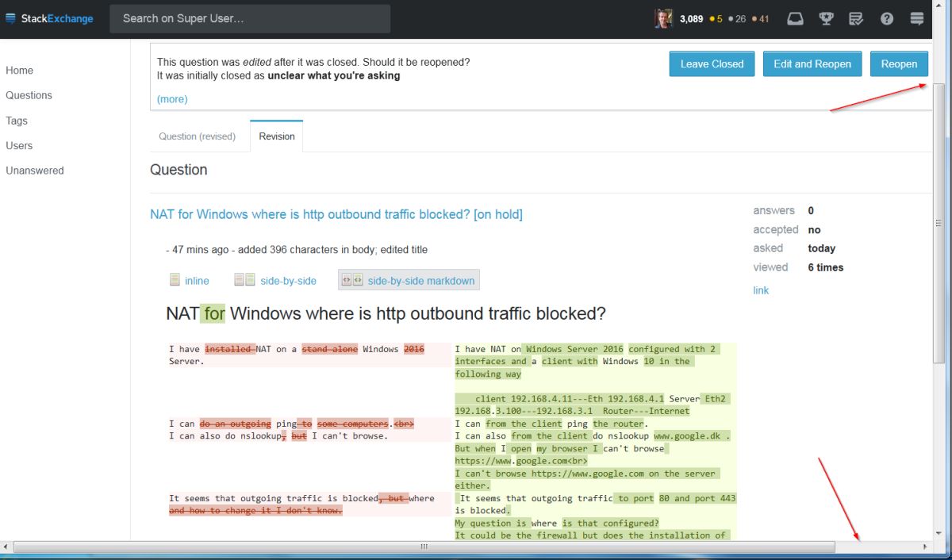Click the horizontal scrollbar right arrow
This screenshot has height=560, width=952.
tap(924, 547)
